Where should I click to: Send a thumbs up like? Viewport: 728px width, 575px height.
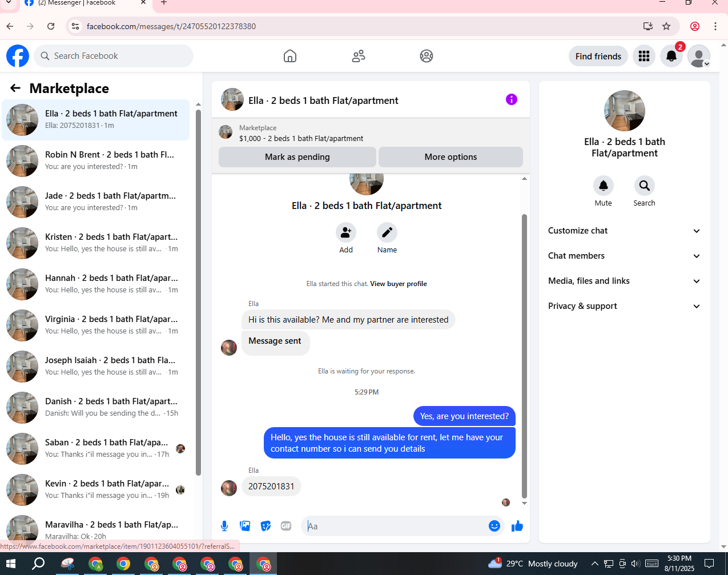(x=517, y=526)
